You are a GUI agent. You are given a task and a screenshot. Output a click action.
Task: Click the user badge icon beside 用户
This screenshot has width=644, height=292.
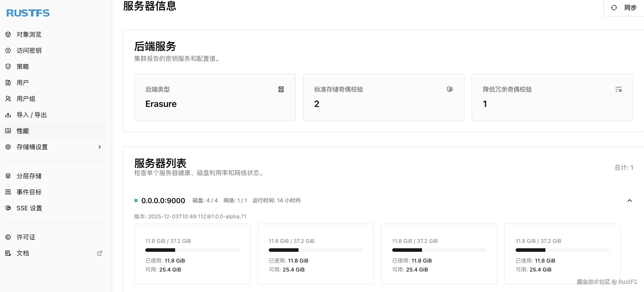(8, 83)
